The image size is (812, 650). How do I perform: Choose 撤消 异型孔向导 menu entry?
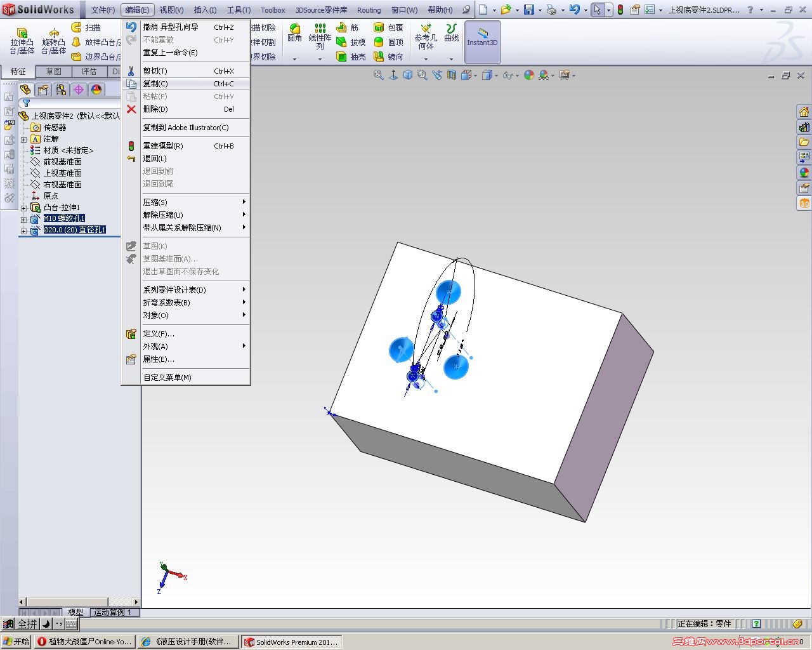point(187,27)
